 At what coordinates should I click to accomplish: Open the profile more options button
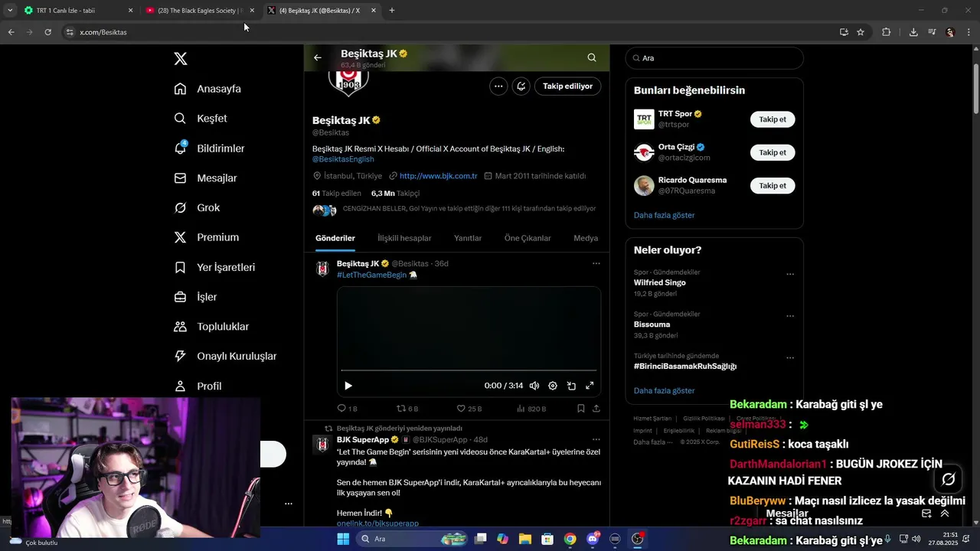(x=498, y=86)
